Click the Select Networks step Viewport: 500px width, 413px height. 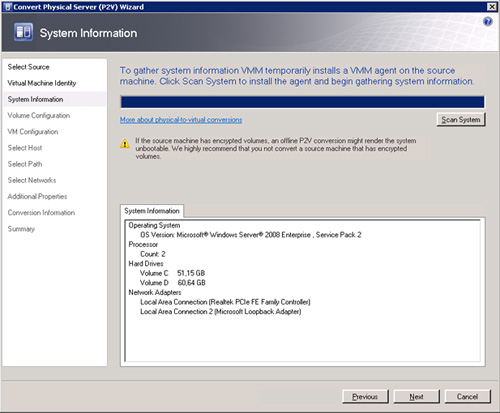(x=32, y=180)
